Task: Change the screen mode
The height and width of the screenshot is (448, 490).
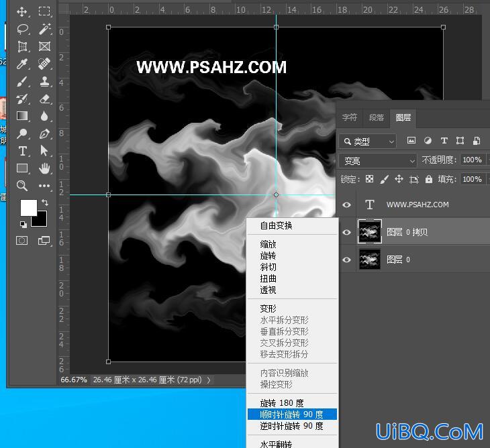Action: (44, 240)
